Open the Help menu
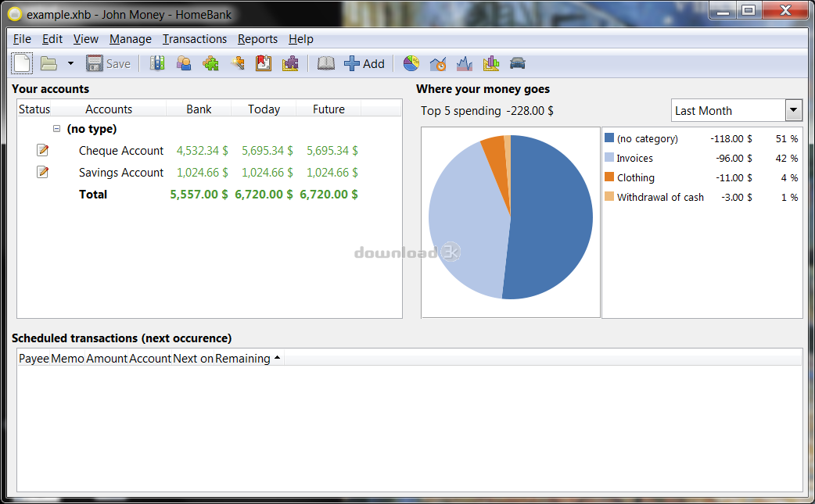This screenshot has height=504, width=815. 301,39
